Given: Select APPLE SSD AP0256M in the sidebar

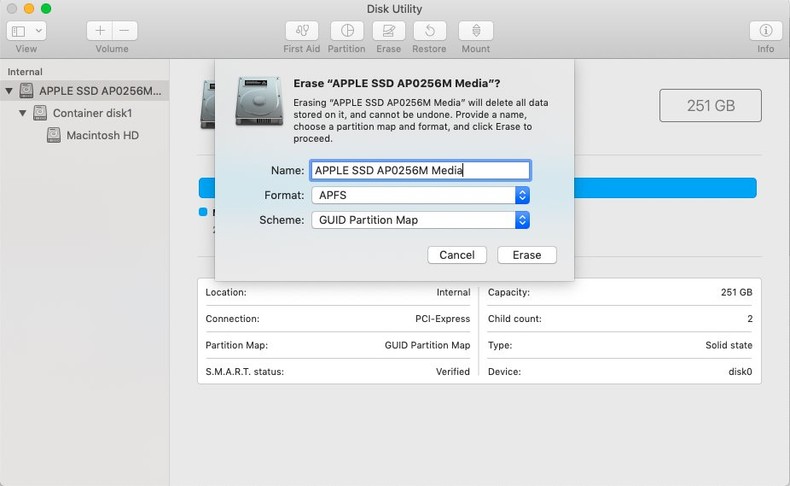Looking at the screenshot, I should tap(98, 91).
